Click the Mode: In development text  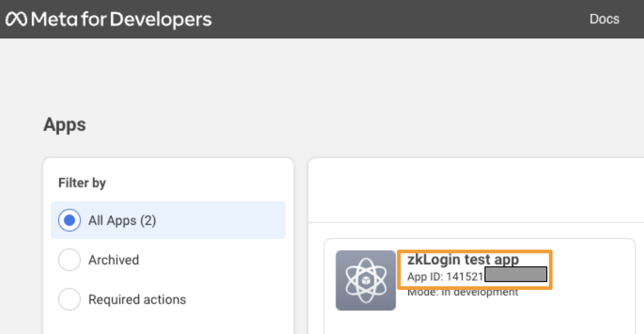pos(462,292)
